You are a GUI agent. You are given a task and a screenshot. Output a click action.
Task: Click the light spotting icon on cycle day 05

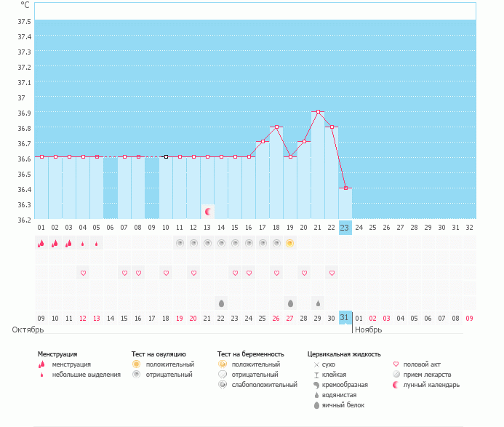97,244
